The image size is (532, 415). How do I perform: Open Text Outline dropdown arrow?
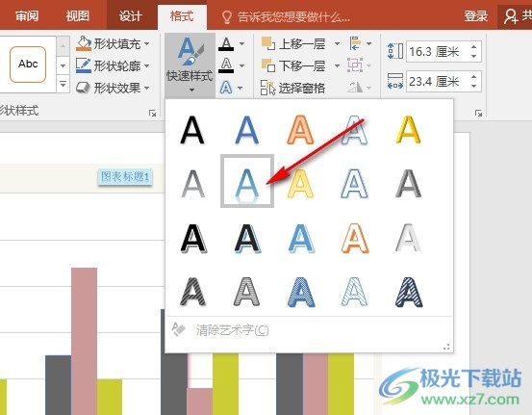click(x=241, y=65)
